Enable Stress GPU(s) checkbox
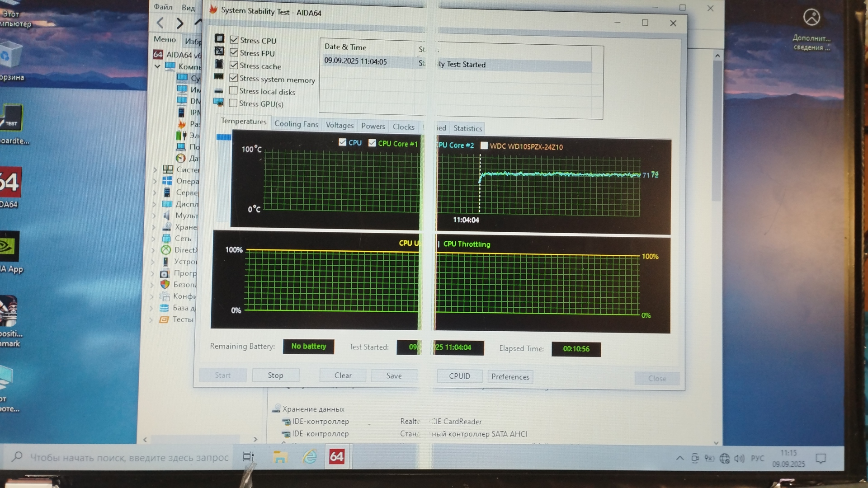The width and height of the screenshot is (868, 488). point(233,103)
